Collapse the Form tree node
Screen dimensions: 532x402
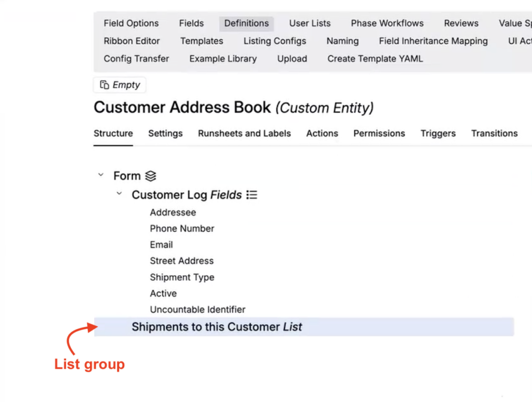pyautogui.click(x=101, y=176)
